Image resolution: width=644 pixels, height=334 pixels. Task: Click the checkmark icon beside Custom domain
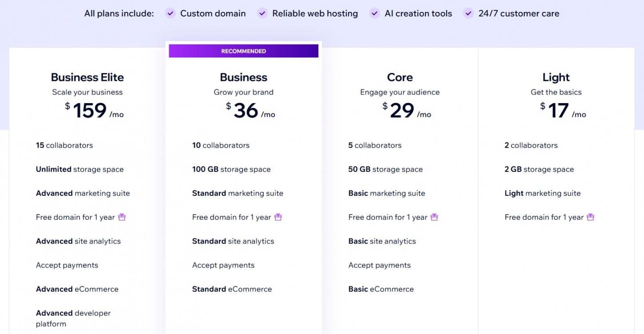[170, 13]
